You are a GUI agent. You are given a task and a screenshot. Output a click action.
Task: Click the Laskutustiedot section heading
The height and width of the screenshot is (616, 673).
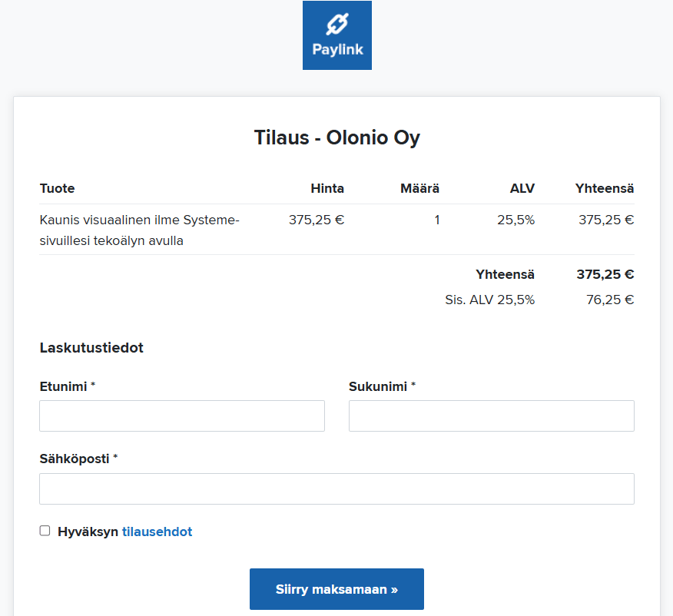[x=91, y=348]
